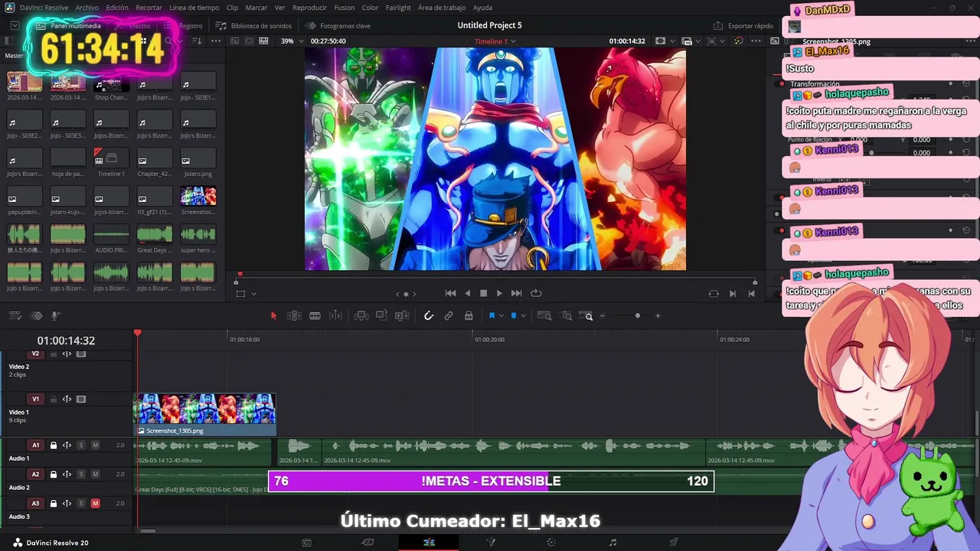Viewport: 980px width, 551px height.
Task: Select the Screenshot_1305.png clip on timeline
Action: 205,415
